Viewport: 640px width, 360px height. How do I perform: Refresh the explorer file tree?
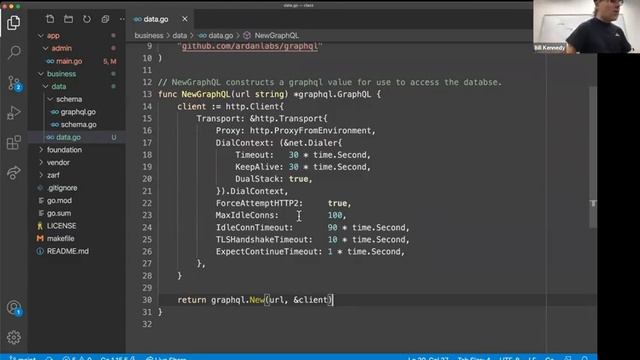(87, 19)
